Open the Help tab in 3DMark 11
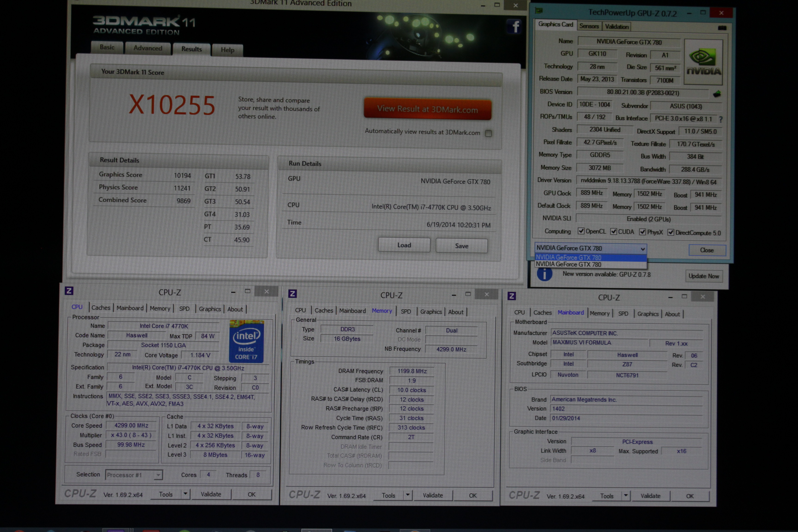The image size is (798, 532). [227, 50]
